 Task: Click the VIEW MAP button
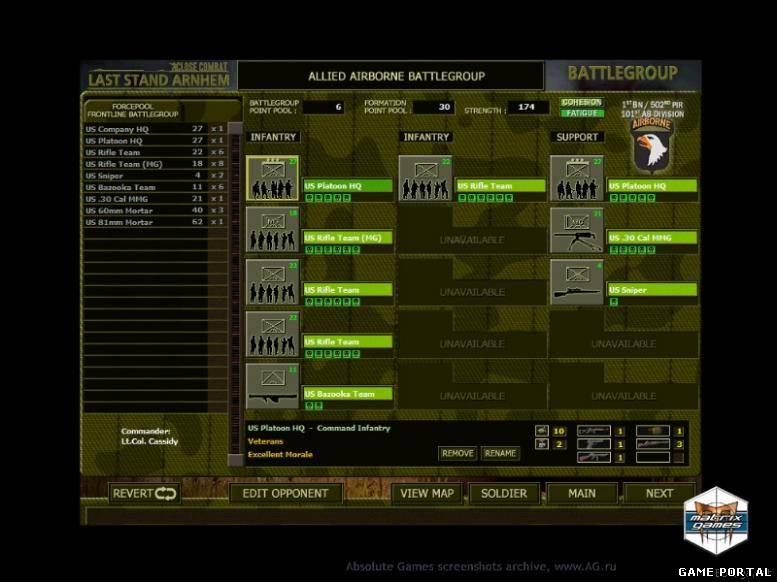pyautogui.click(x=427, y=494)
